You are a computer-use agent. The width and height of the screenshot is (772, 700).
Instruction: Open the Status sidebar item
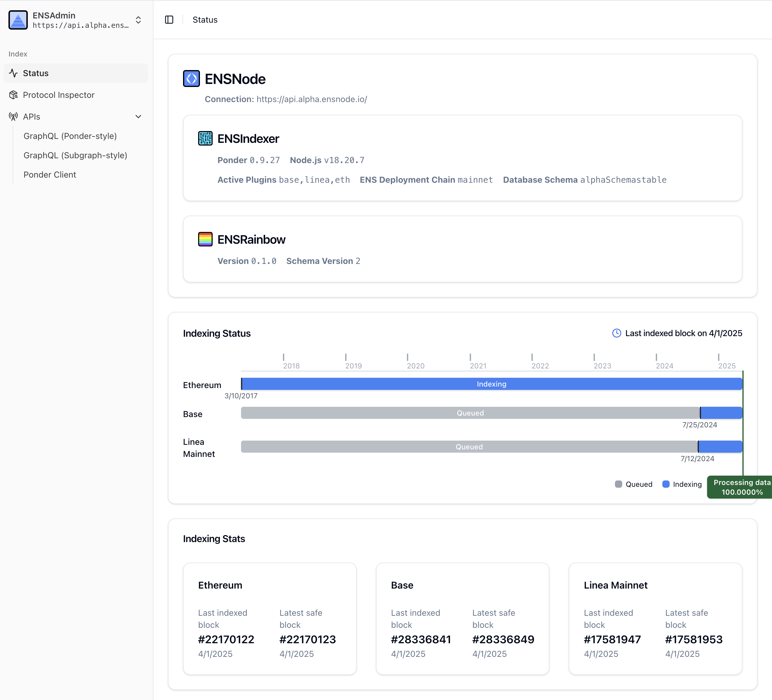[x=76, y=73]
